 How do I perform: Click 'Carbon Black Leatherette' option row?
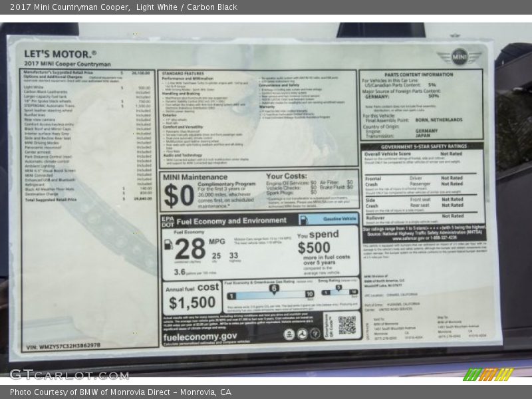pos(87,92)
